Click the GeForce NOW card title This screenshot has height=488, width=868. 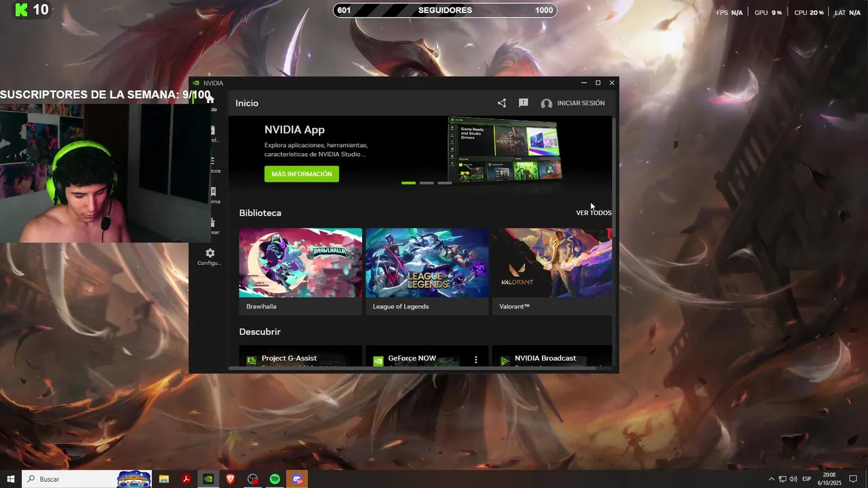tap(412, 358)
